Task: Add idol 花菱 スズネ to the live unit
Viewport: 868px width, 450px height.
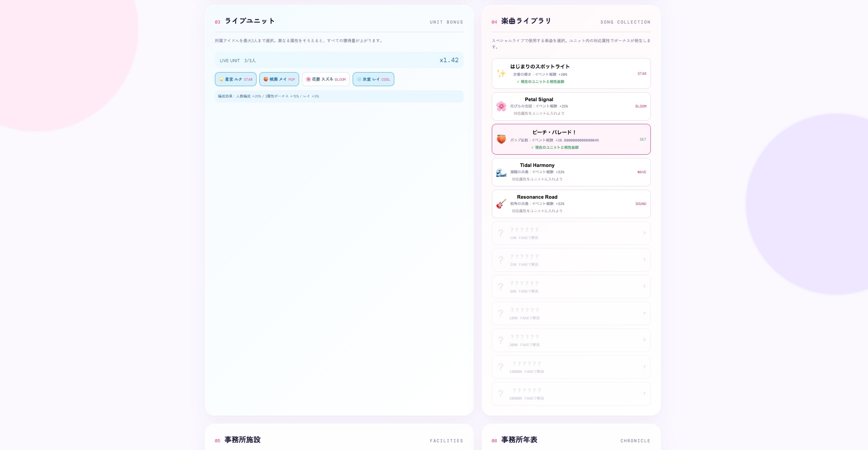Action: point(326,79)
